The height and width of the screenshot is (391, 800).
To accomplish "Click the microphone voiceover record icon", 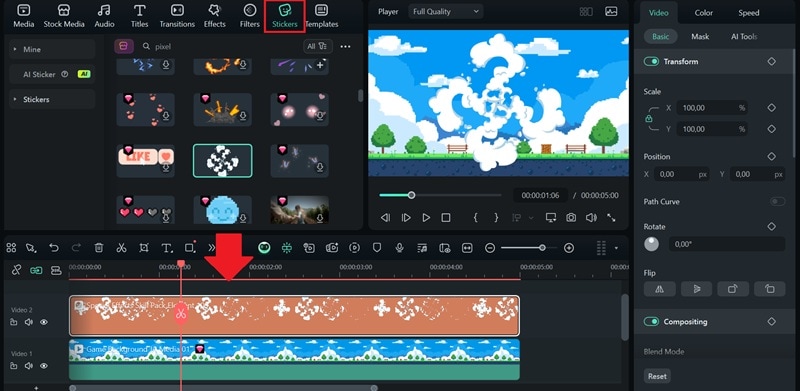I will (x=399, y=248).
